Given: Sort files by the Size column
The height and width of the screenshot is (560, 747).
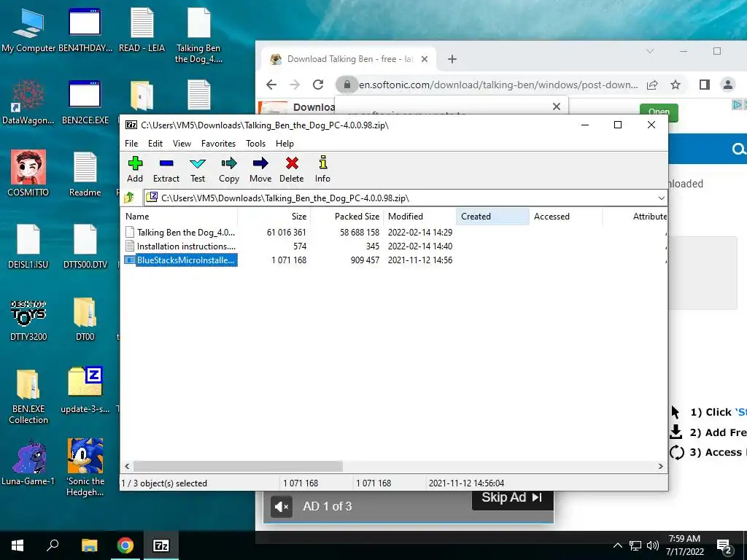Looking at the screenshot, I should tap(274, 216).
